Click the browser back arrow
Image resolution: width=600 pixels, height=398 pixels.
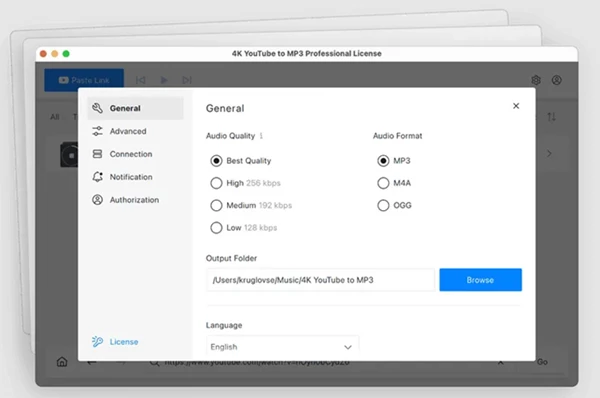point(91,362)
